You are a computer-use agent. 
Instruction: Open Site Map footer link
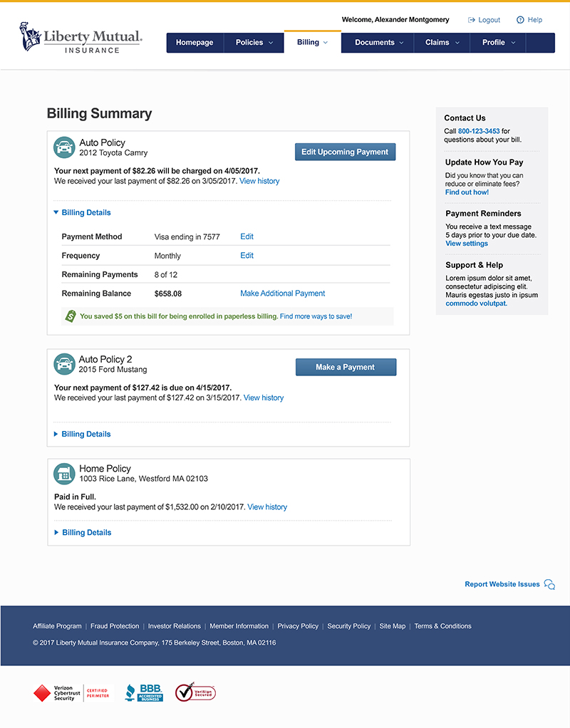(393, 626)
